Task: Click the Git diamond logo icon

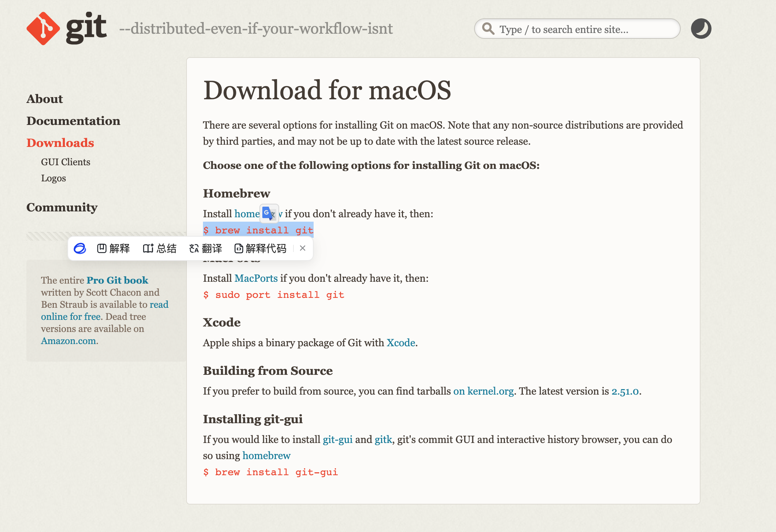Action: [x=43, y=29]
